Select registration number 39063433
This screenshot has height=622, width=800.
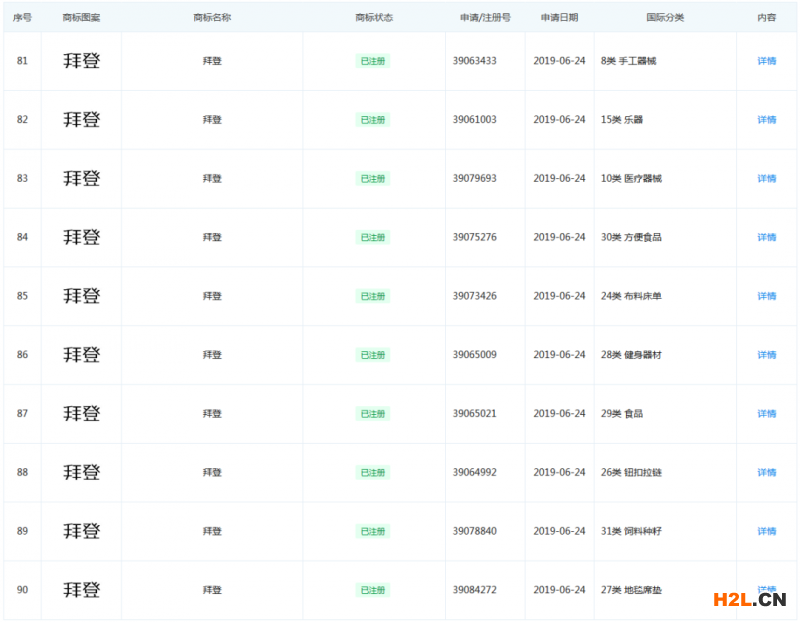tap(474, 61)
